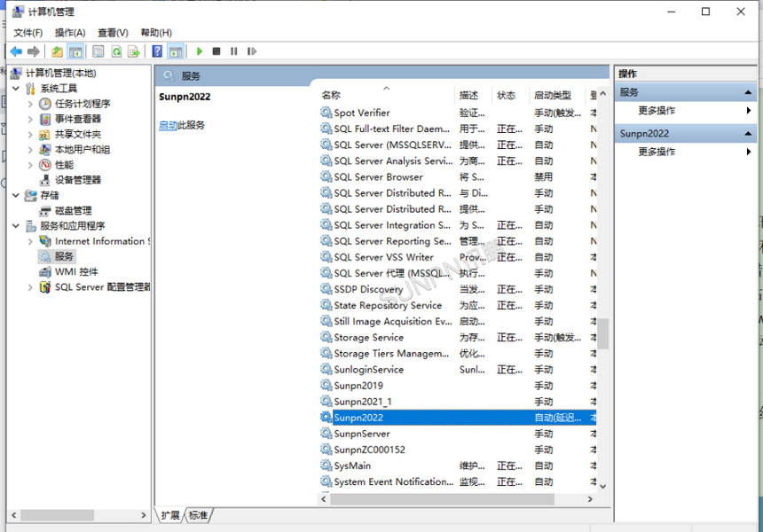
Task: Sort services by the 名称 column header
Action: point(387,95)
